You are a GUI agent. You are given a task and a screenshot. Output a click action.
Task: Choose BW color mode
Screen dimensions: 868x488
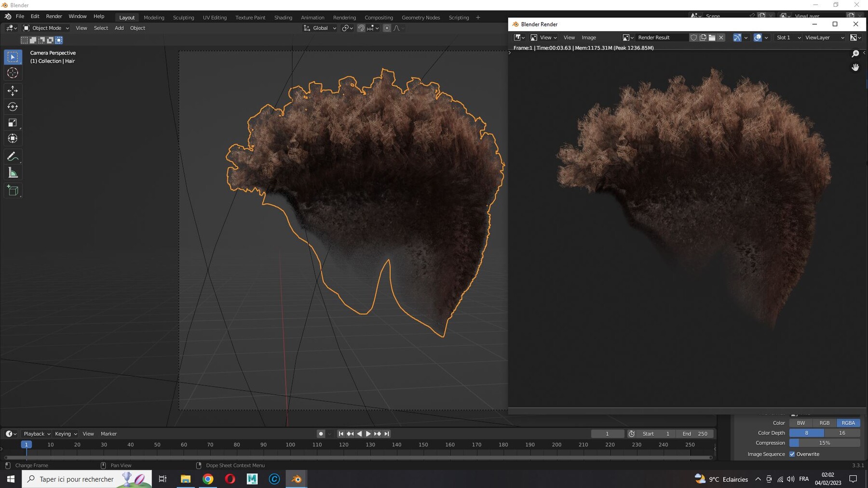[x=801, y=423]
